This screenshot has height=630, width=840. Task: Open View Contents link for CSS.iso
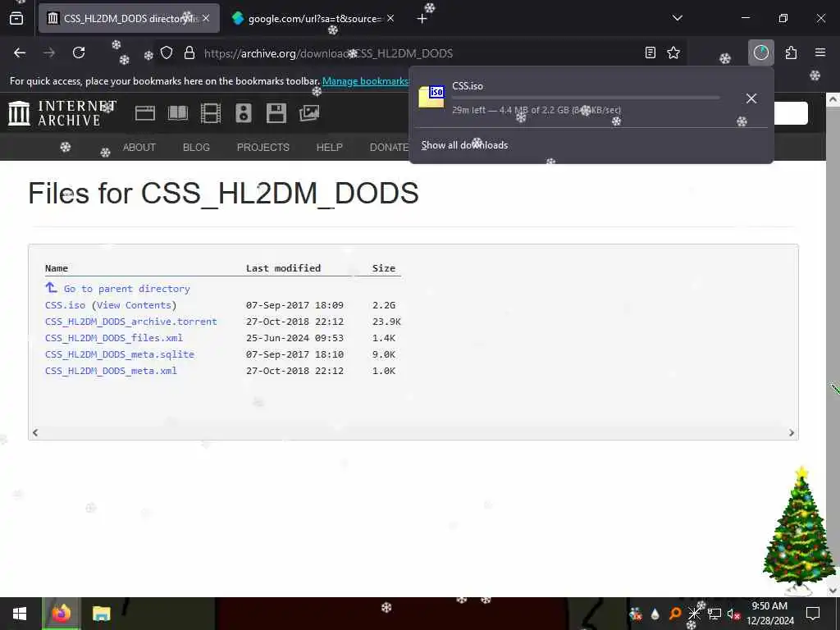(x=134, y=305)
